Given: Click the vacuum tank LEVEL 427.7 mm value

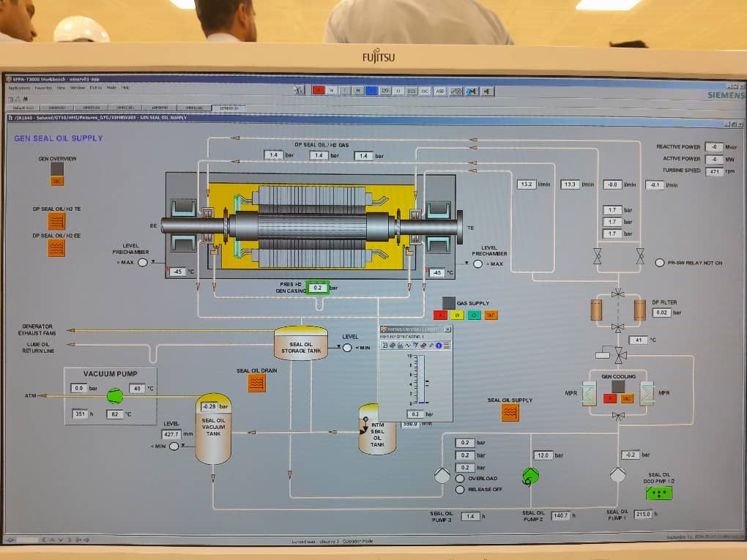Looking at the screenshot, I should [171, 434].
